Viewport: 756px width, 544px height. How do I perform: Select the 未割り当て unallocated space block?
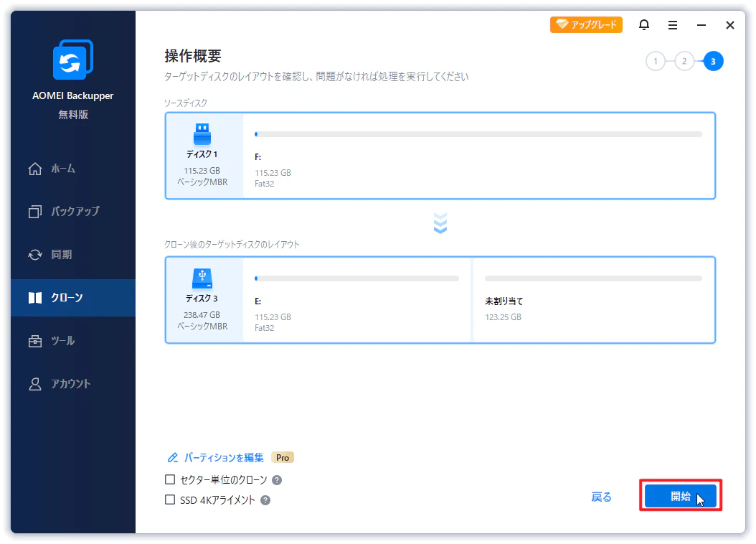pyautogui.click(x=594, y=300)
